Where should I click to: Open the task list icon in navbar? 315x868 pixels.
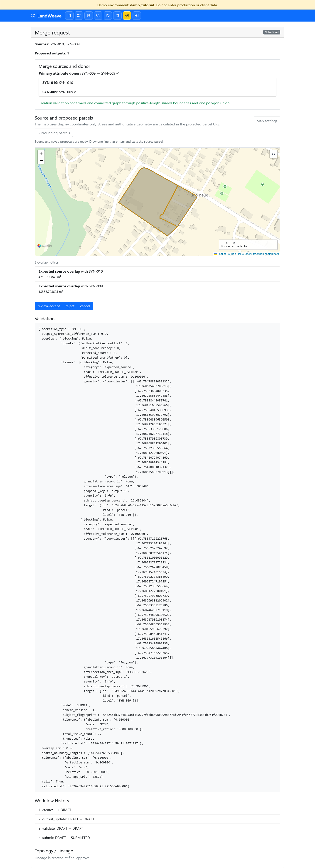(79, 15)
